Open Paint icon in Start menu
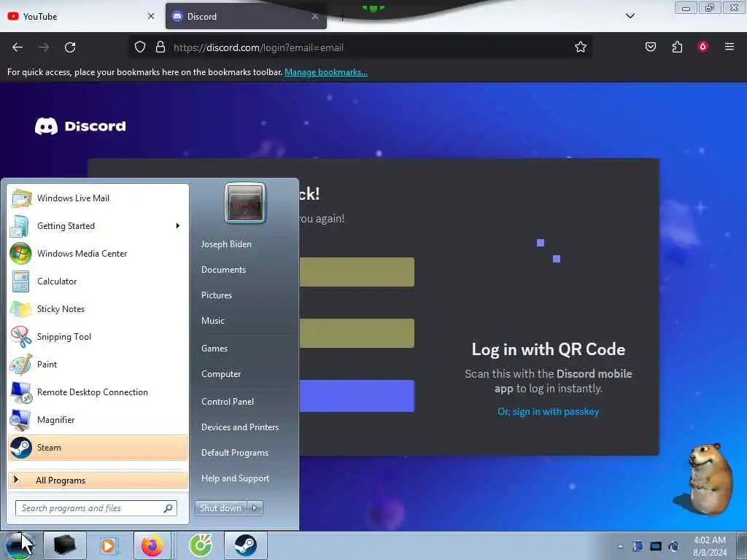This screenshot has width=747, height=560. pyautogui.click(x=20, y=365)
